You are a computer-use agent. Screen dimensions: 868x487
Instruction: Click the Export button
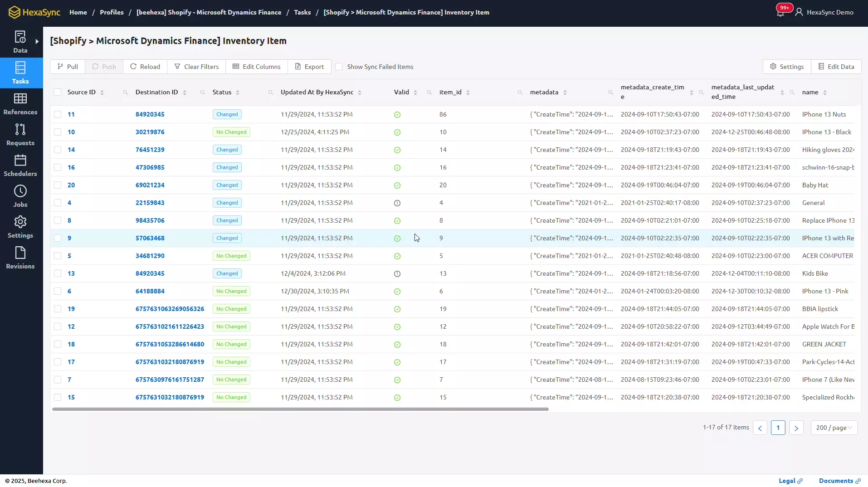point(309,67)
